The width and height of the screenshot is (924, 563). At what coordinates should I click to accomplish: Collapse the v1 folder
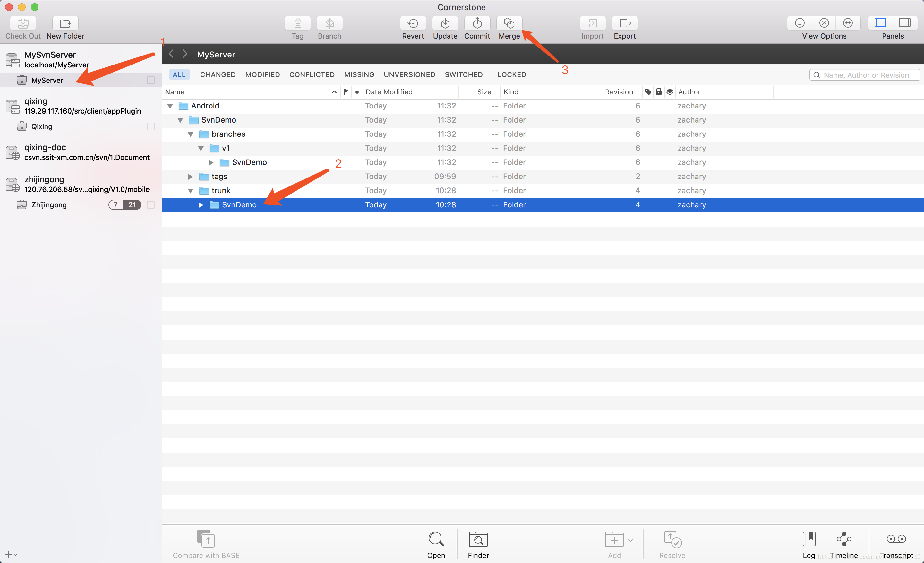[x=201, y=149]
